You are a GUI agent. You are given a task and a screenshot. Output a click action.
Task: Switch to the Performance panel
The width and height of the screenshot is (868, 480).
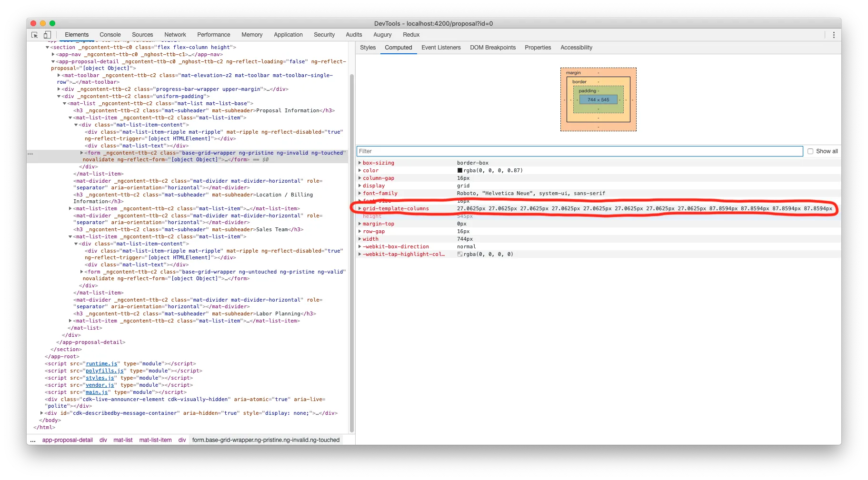tap(214, 35)
